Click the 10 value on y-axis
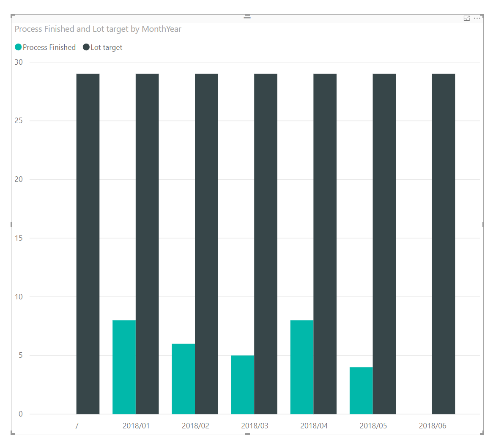This screenshot has height=447, width=504. [x=19, y=297]
